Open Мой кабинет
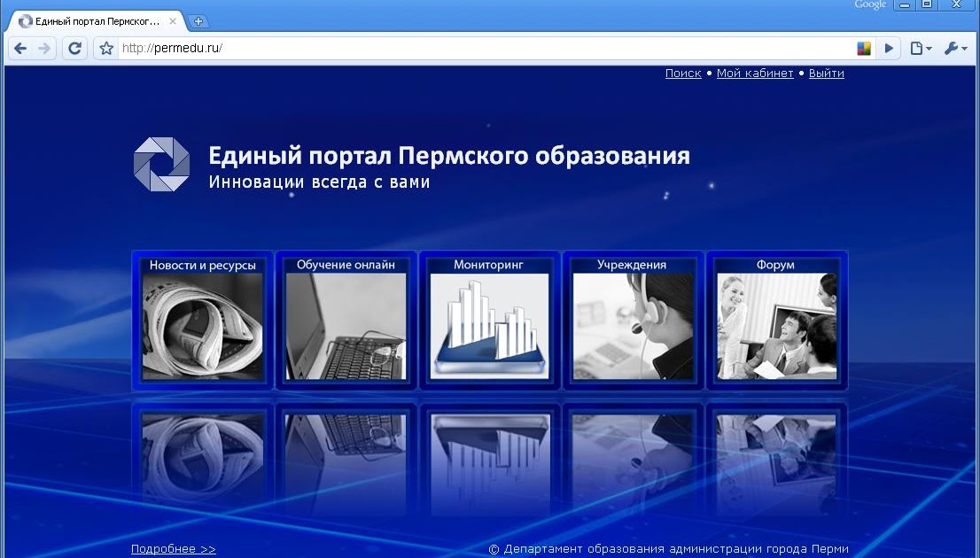Screen dimensions: 980x558 [754, 74]
